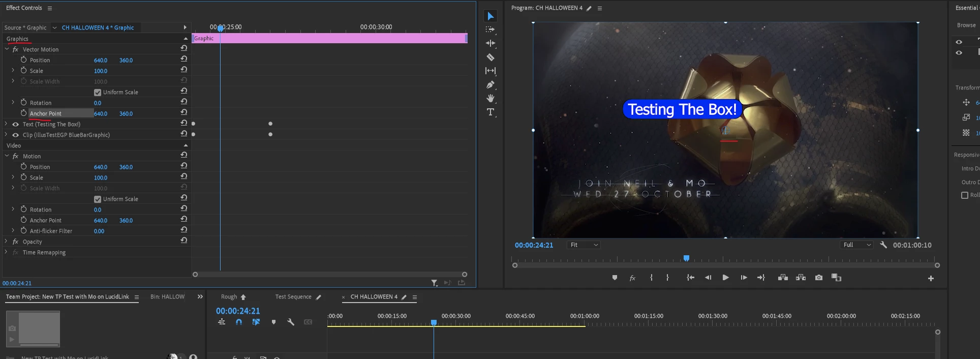Add marker in Program monitor
This screenshot has width=980, height=359.
pos(615,278)
